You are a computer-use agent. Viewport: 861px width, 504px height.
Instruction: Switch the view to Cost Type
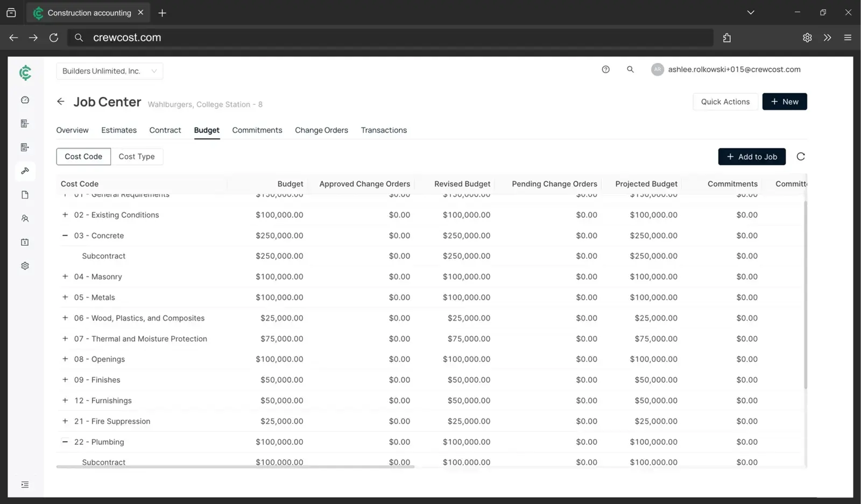coord(137,157)
